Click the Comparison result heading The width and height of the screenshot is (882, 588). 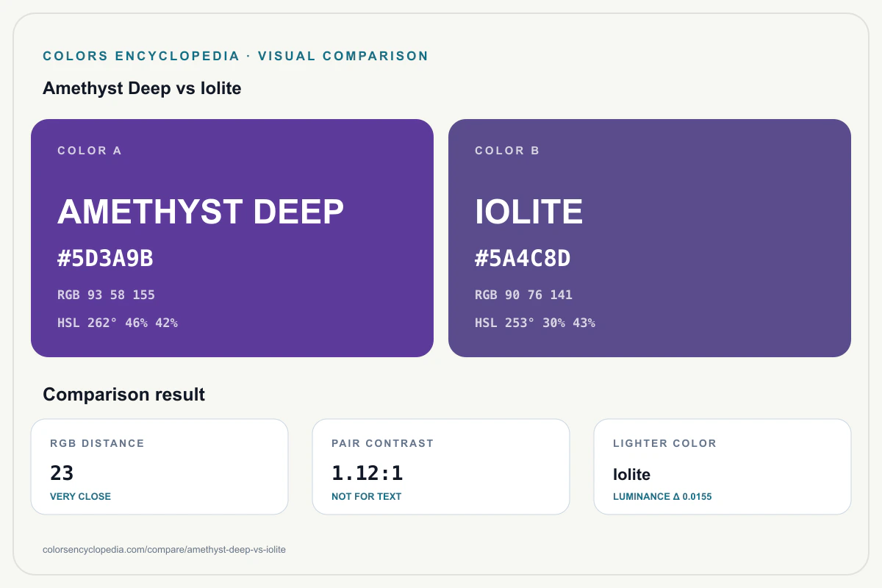[123, 395]
